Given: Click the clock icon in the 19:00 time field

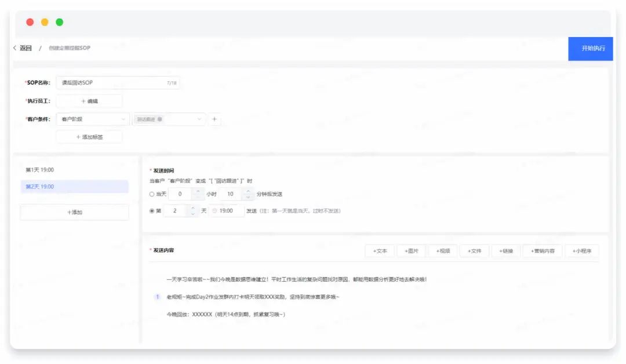Looking at the screenshot, I should point(214,211).
